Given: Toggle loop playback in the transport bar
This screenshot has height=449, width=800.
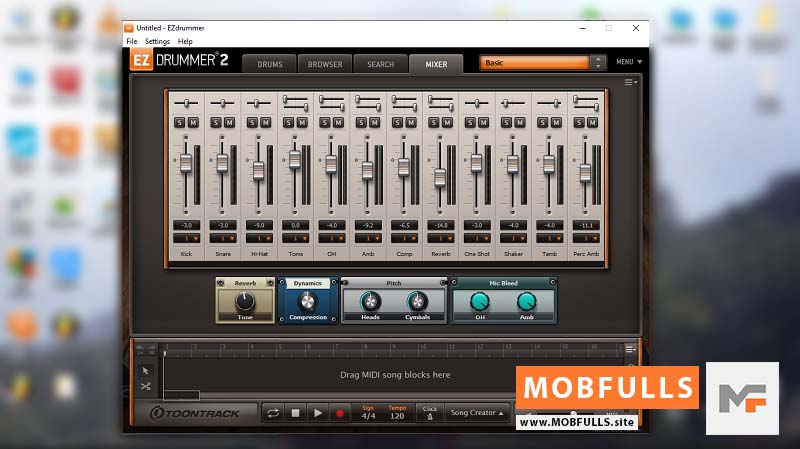Looking at the screenshot, I should 273,413.
